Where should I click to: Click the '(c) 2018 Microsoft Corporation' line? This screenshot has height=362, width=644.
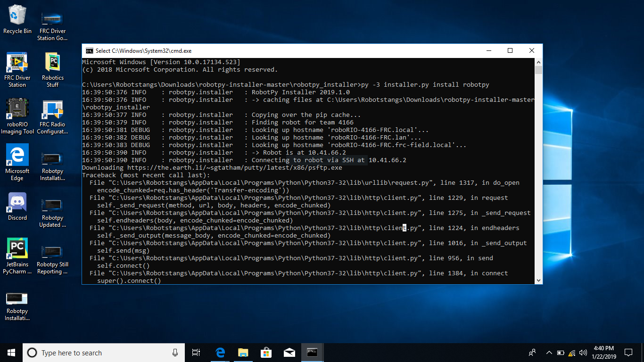pos(180,70)
